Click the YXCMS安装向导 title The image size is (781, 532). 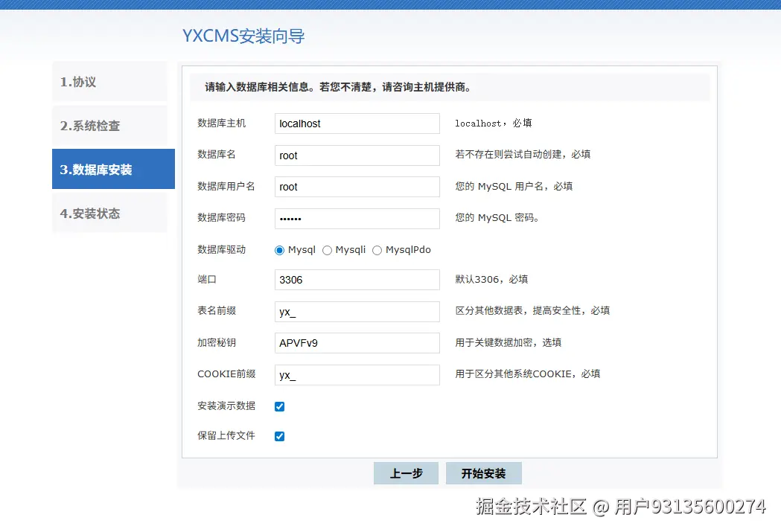(243, 36)
